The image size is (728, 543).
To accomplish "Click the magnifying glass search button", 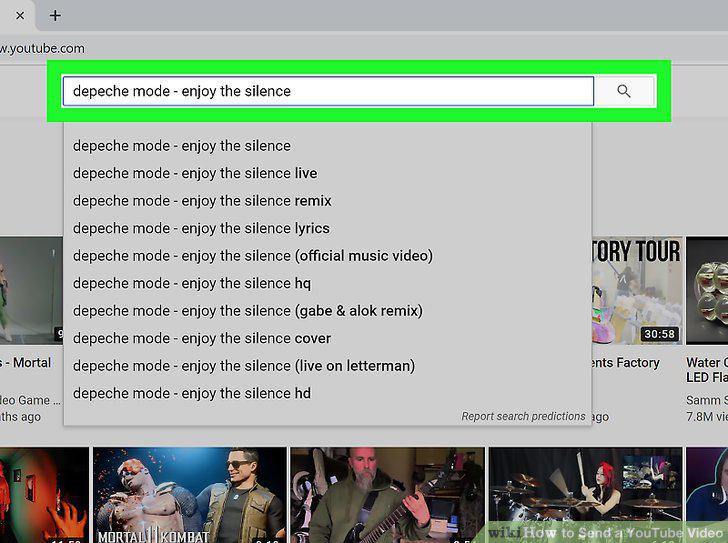I will pos(624,91).
